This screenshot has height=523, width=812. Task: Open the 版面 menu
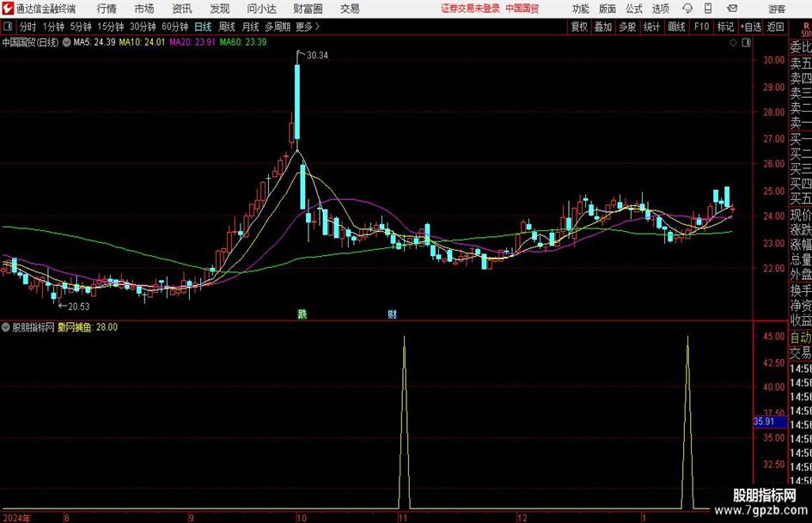coord(607,9)
